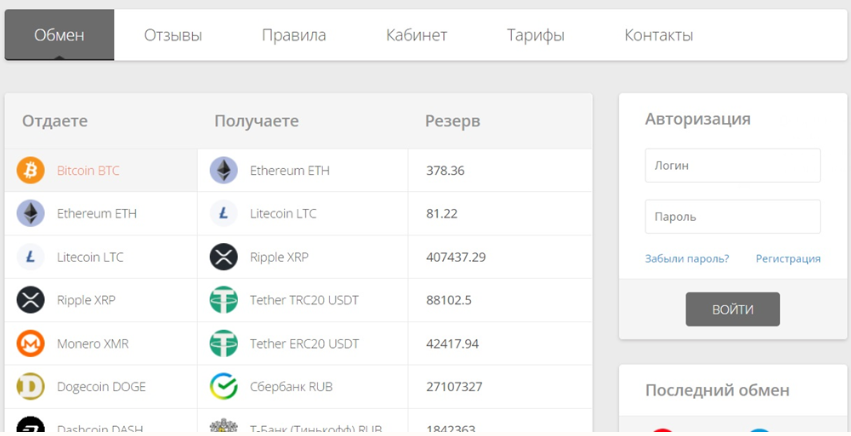This screenshot has width=851, height=436.
Task: Open the Кабинет tab
Action: pos(416,36)
